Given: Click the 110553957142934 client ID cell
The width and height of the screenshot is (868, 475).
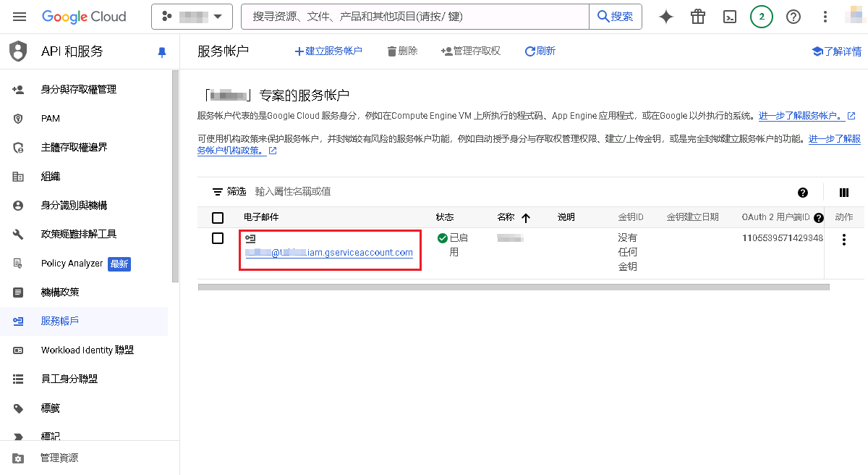Looking at the screenshot, I should pyautogui.click(x=783, y=238).
